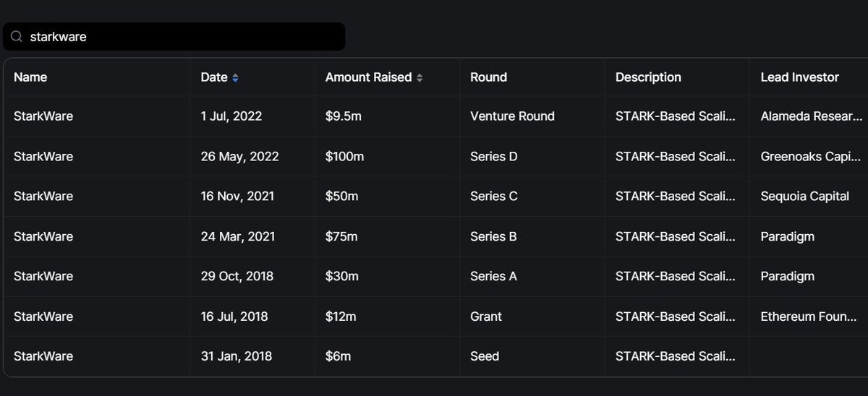
Task: Click the Name column header
Action: (x=30, y=77)
